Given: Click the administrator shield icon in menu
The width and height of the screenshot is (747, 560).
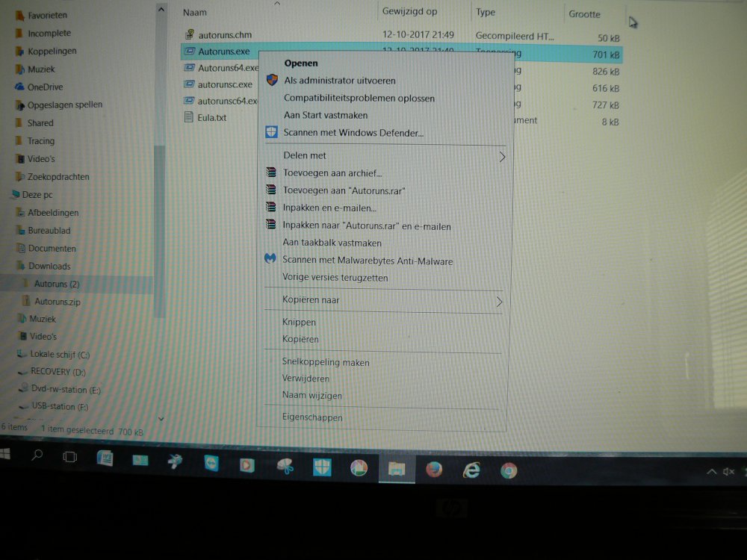Looking at the screenshot, I should 272,80.
